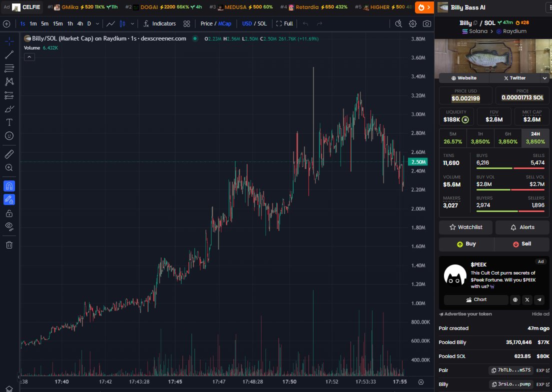Select the 5m timeframe
Image resolution: width=552 pixels, height=392 pixels.
(x=44, y=23)
